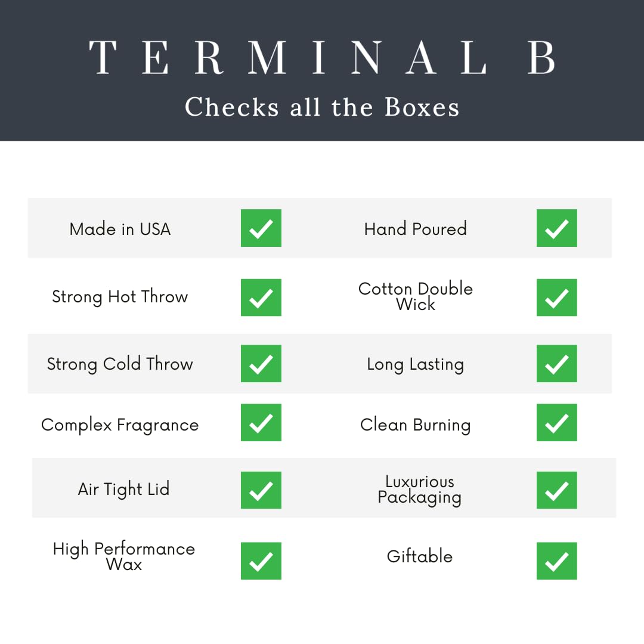The width and height of the screenshot is (644, 644).
Task: Click the Hand Poured text label
Action: coord(416,229)
